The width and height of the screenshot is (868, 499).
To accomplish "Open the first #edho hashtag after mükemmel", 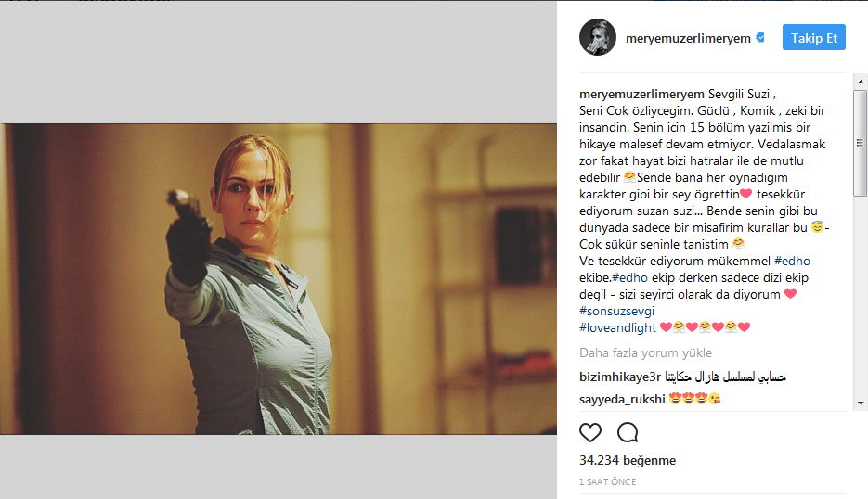I will pyautogui.click(x=792, y=262).
